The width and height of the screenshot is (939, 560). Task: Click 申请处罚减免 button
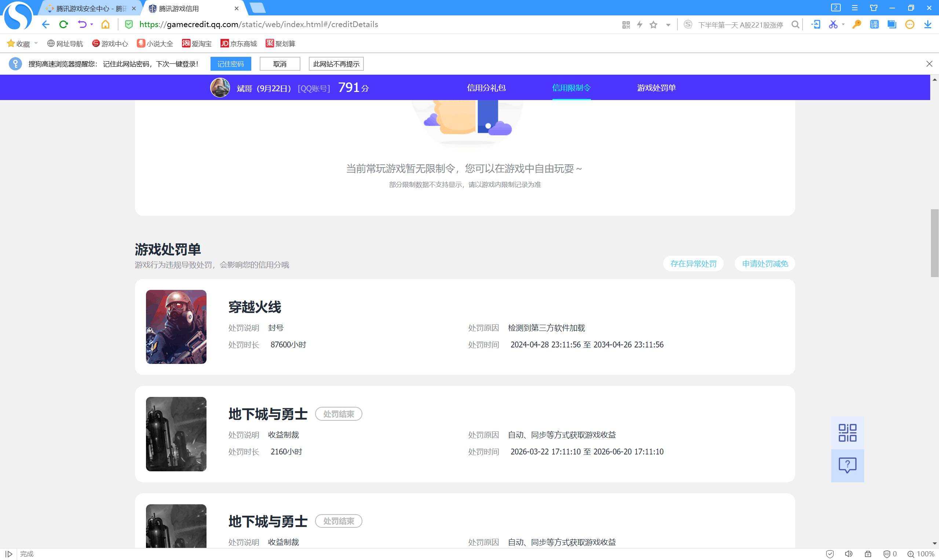pyautogui.click(x=765, y=264)
